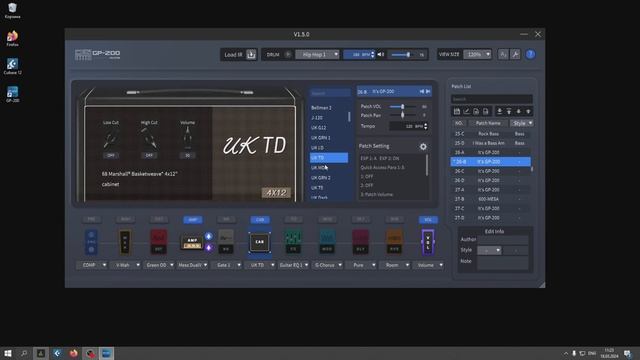
Task: Open the Mess DualV amp dropdown
Action: click(x=193, y=265)
